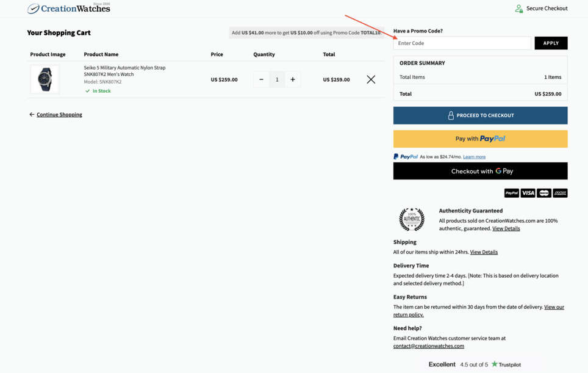The height and width of the screenshot is (373, 588).
Task: Click the AMEX payment badge icon
Action: (561, 193)
